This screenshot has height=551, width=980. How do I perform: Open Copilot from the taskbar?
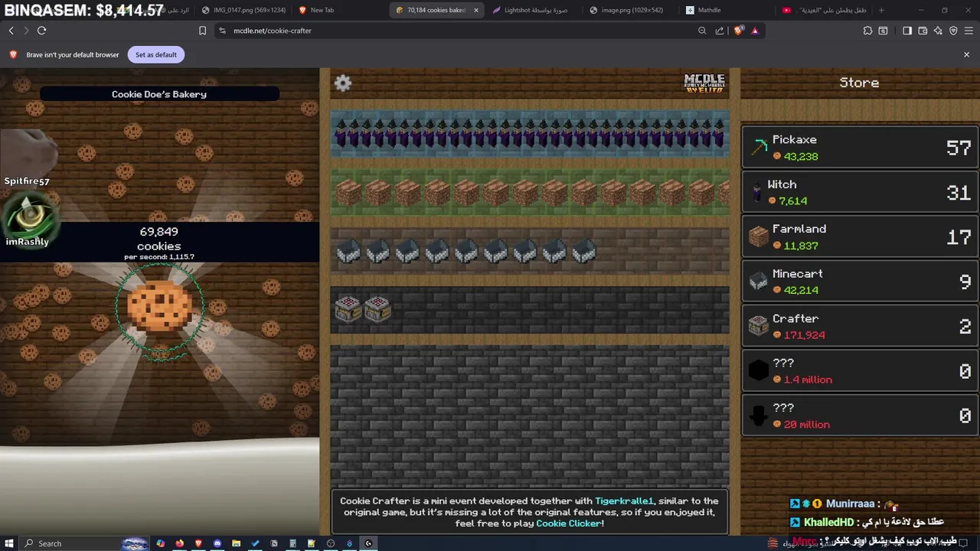pyautogui.click(x=161, y=543)
